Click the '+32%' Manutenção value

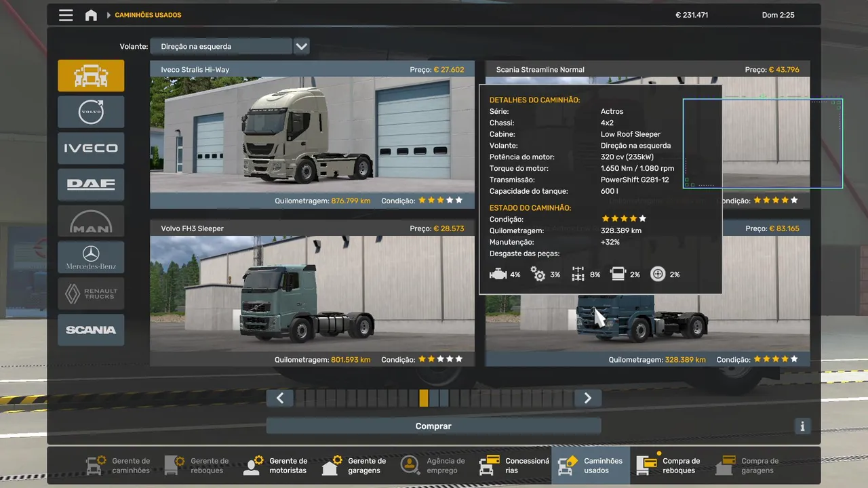pyautogui.click(x=610, y=242)
